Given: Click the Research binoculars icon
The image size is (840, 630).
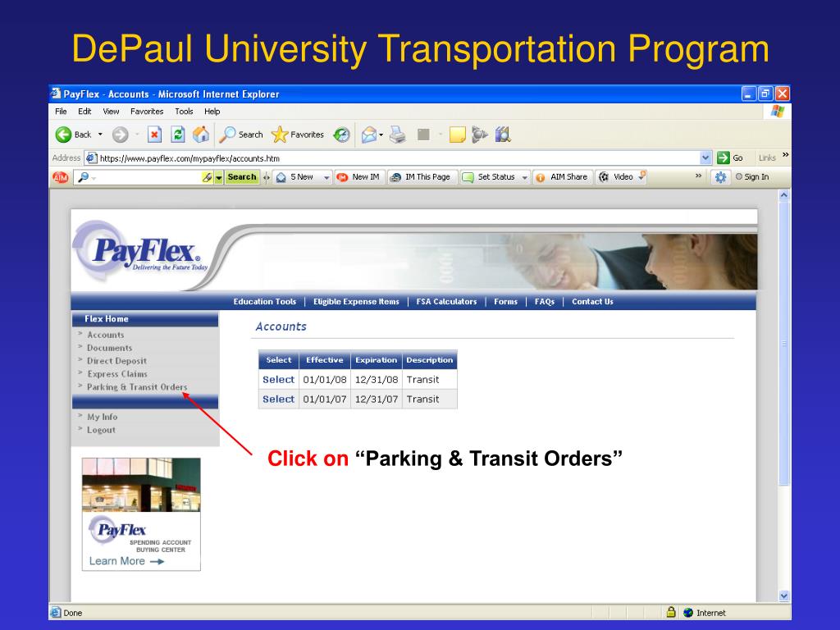Looking at the screenshot, I should point(503,135).
